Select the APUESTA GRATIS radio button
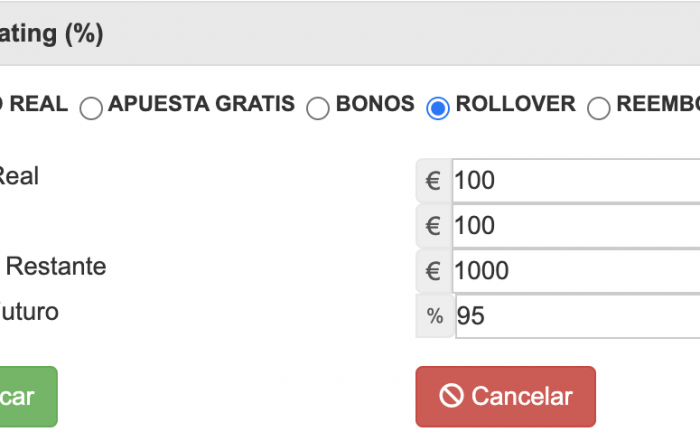The image size is (700, 441). coord(91,108)
